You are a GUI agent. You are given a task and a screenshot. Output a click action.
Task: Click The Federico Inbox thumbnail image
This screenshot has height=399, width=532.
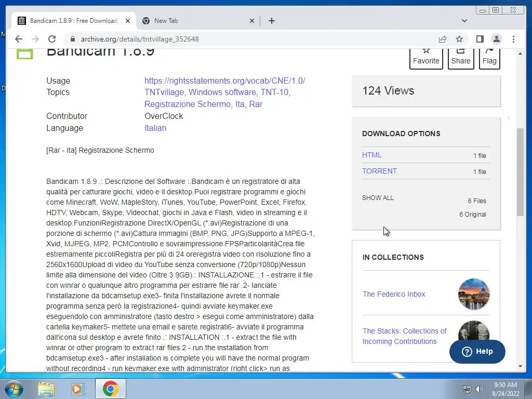pyautogui.click(x=474, y=294)
